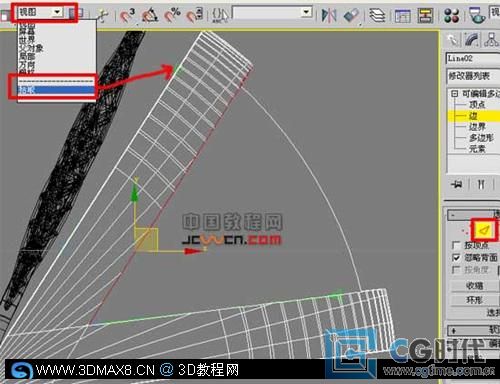This screenshot has height=384, width=500.
Task: Open the Layer Manager icon
Action: 378,15
